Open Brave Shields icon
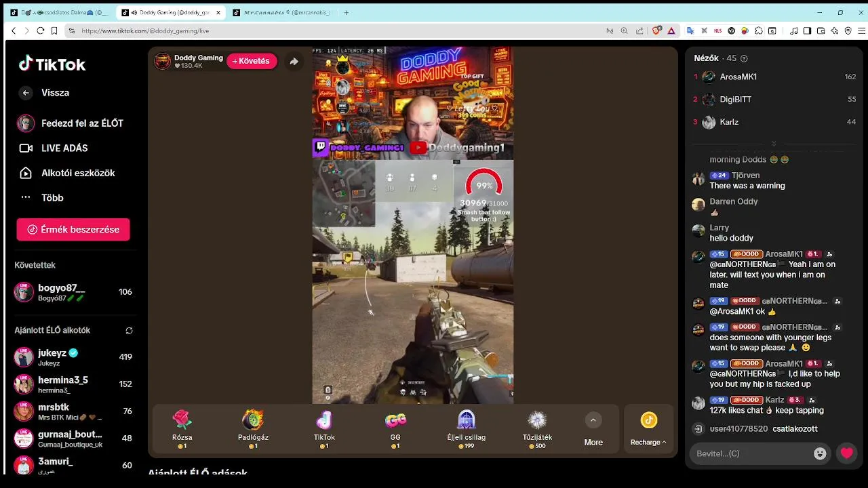This screenshot has width=868, height=488. pos(656,30)
